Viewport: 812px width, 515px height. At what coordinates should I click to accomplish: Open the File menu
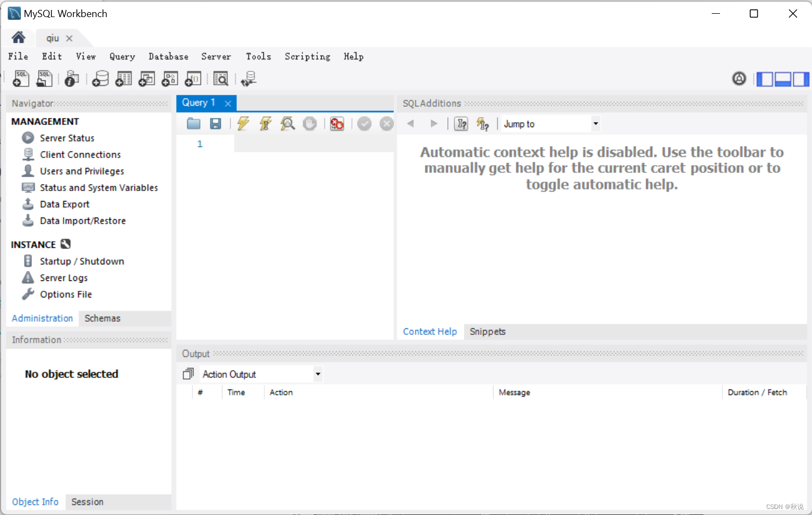point(18,56)
